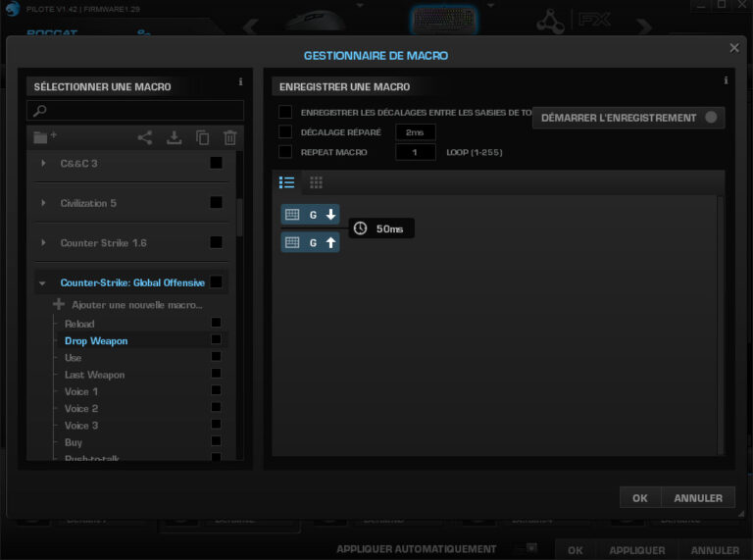Toggle the Drop Weapon macro checkbox
The height and width of the screenshot is (560, 753).
pos(216,339)
